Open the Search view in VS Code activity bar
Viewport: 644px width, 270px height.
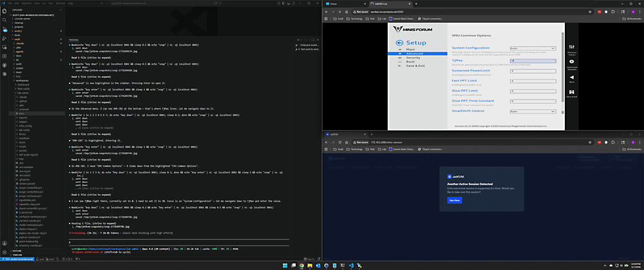4,20
